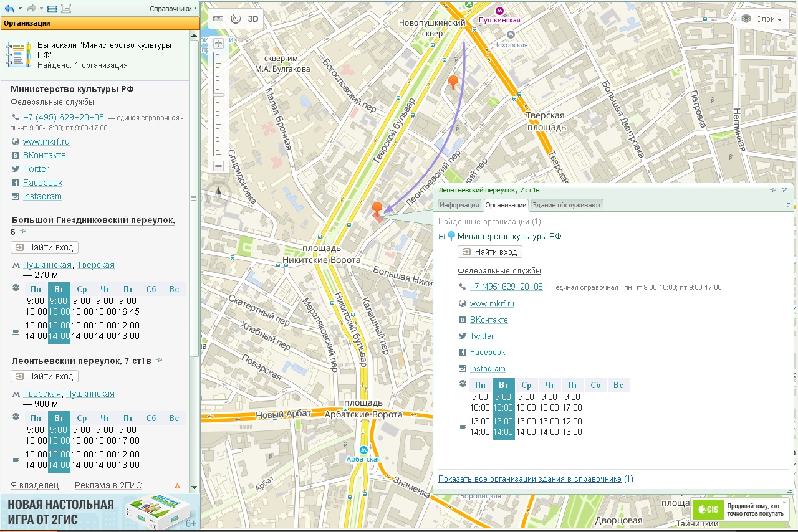Screen dimensions: 798x532
Task: Open the Facebook link in the popup
Action: click(x=488, y=352)
